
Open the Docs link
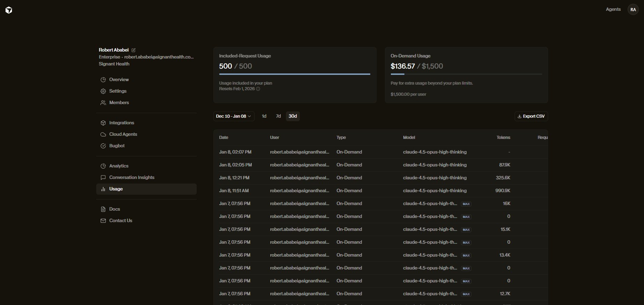click(x=114, y=209)
